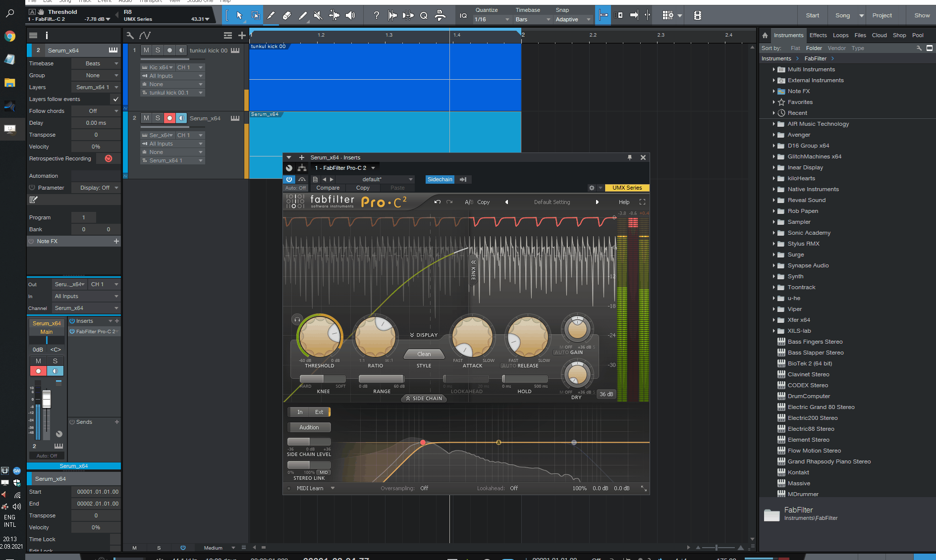
Task: Open the Cloud browser tab
Action: (x=879, y=35)
